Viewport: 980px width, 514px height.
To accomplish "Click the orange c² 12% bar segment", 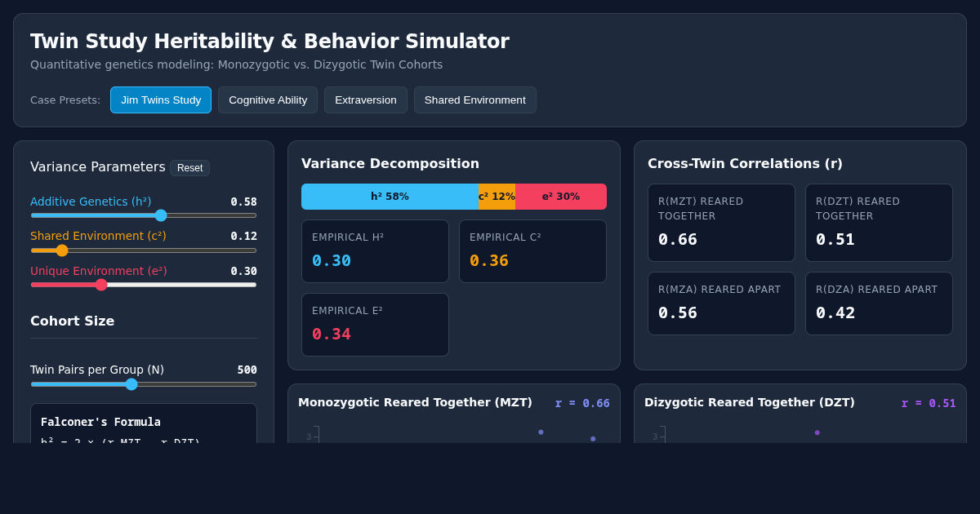I will pos(497,197).
